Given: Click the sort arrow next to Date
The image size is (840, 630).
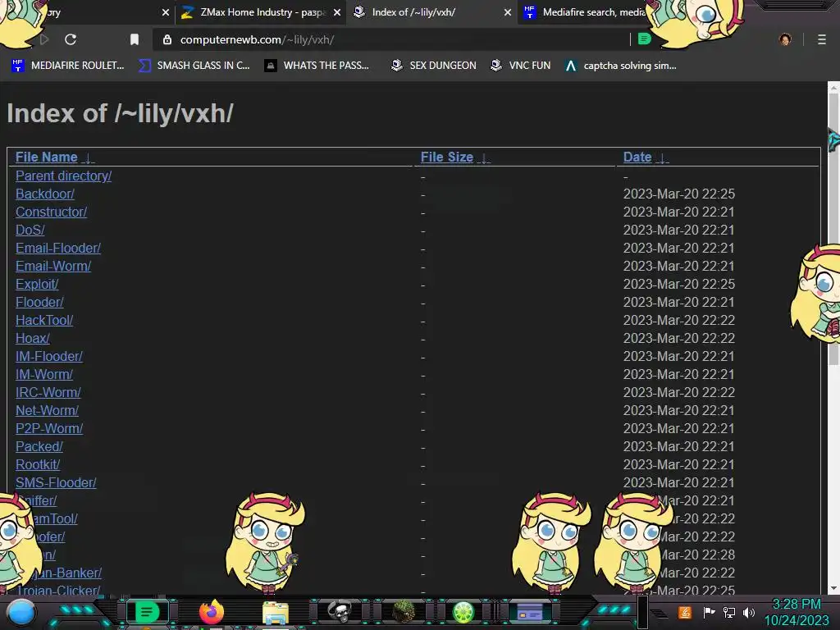Looking at the screenshot, I should tap(662, 158).
